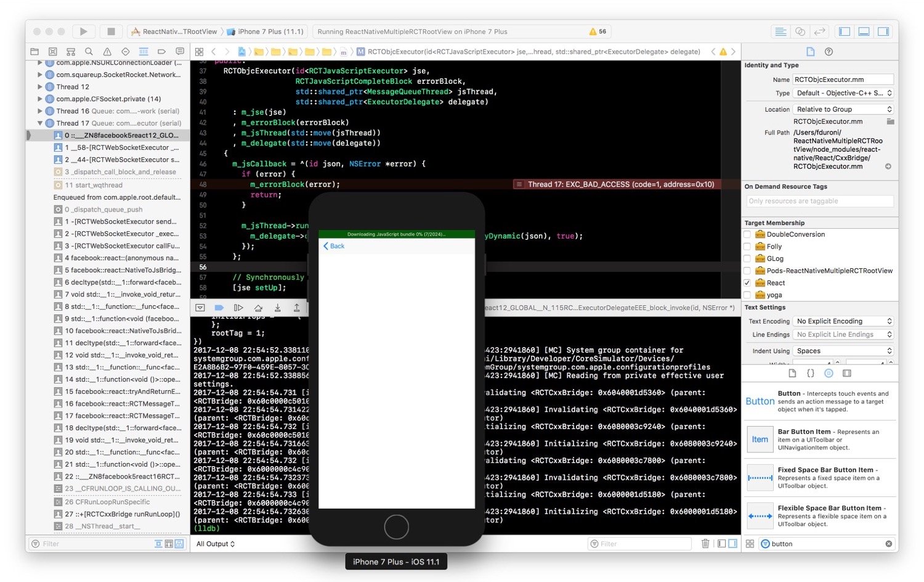The width and height of the screenshot is (924, 582).
Task: Show the Version editor
Action: coord(819,31)
